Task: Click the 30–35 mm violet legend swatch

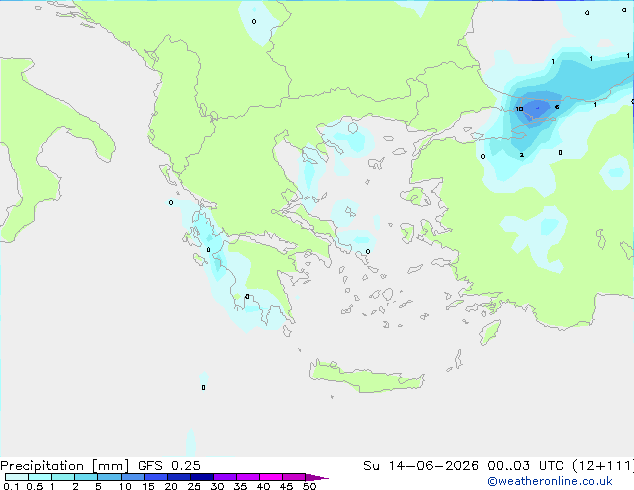Action: (x=225, y=477)
